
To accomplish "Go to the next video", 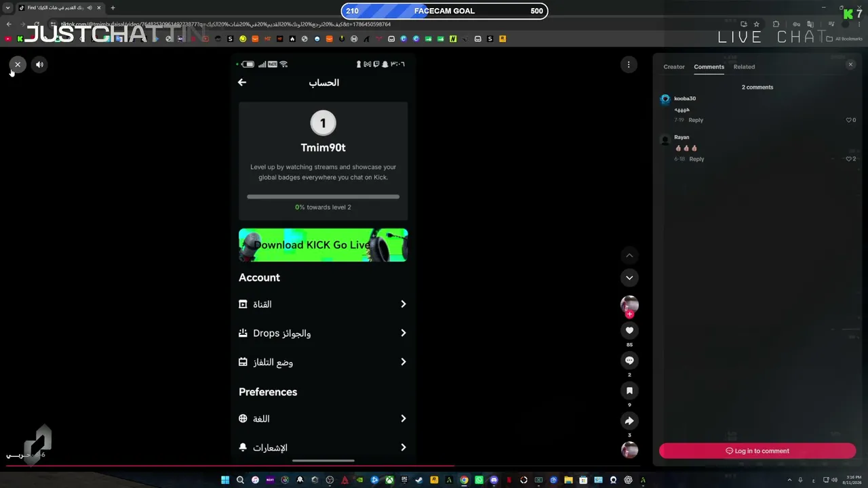I will tap(629, 277).
